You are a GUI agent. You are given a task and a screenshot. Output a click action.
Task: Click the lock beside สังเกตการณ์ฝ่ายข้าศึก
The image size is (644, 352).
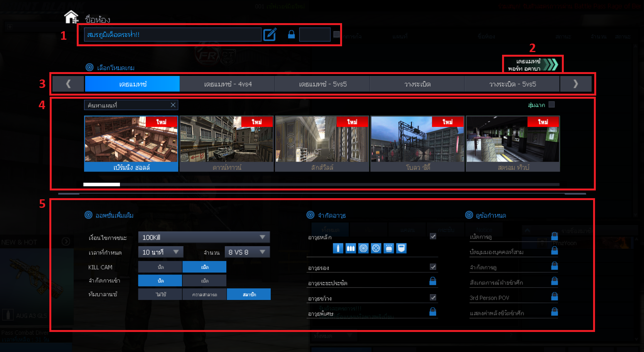pos(555,281)
